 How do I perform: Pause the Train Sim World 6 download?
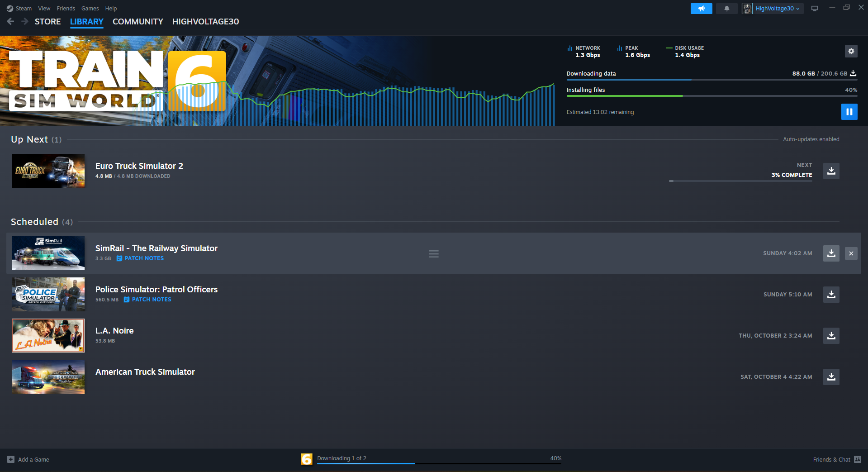click(849, 112)
